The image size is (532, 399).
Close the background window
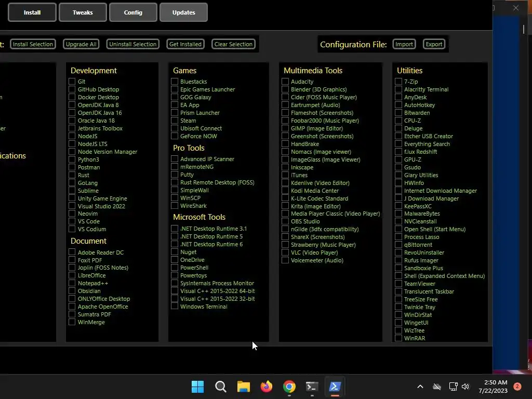pyautogui.click(x=516, y=7)
